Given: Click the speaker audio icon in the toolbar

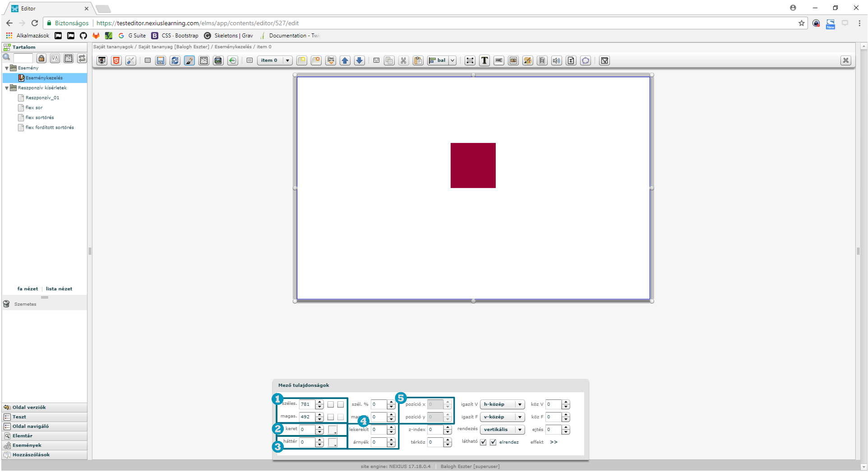Looking at the screenshot, I should (557, 60).
